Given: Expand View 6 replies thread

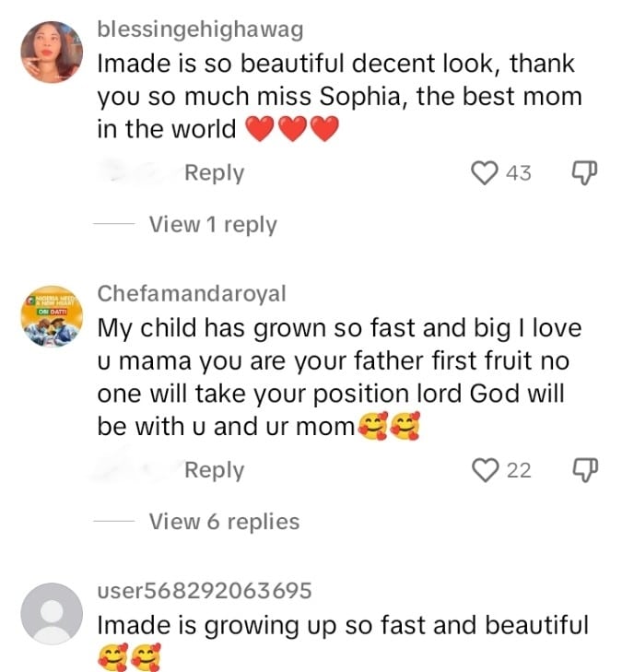Looking at the screenshot, I should click(224, 522).
